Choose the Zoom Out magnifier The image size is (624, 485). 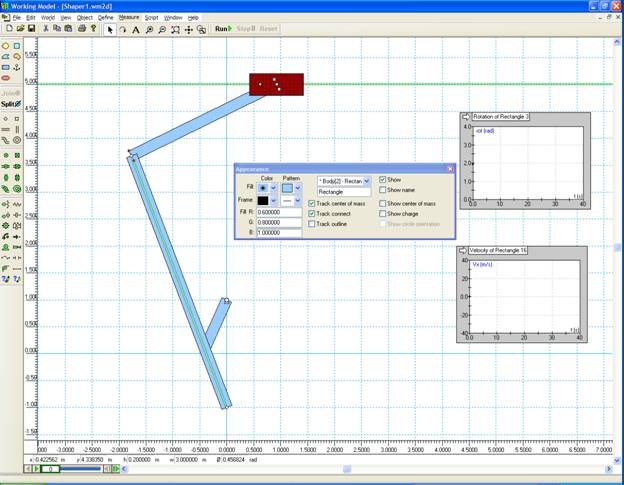[x=162, y=29]
